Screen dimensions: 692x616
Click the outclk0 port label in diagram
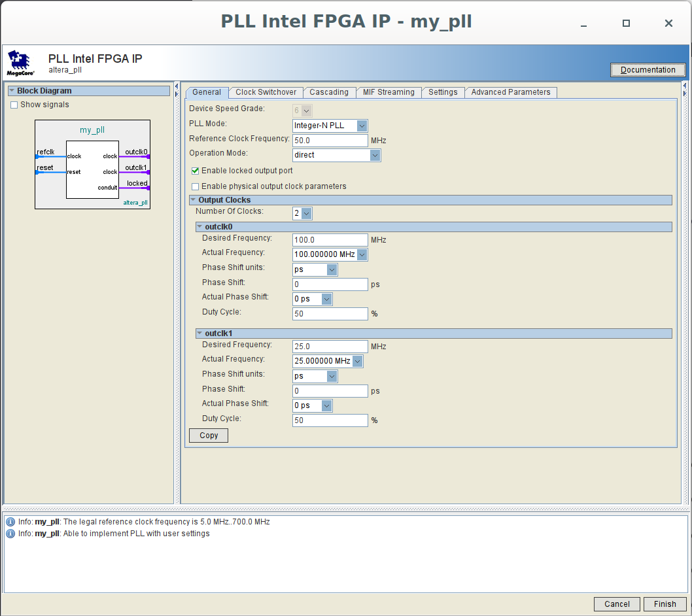pos(136,152)
